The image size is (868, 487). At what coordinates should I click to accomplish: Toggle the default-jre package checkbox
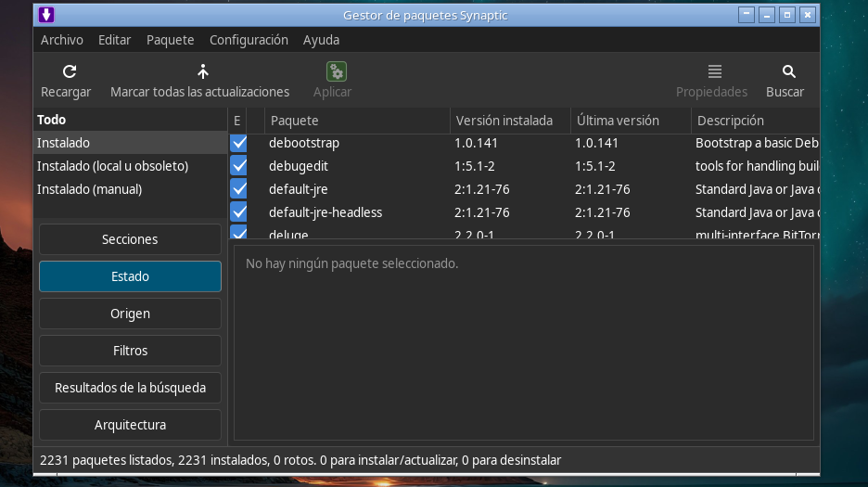point(238,189)
